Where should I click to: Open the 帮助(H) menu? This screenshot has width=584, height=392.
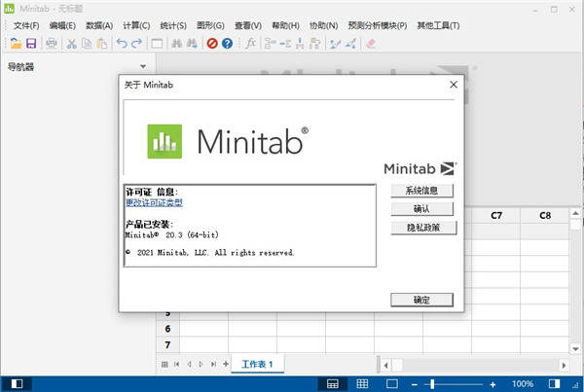(x=285, y=25)
